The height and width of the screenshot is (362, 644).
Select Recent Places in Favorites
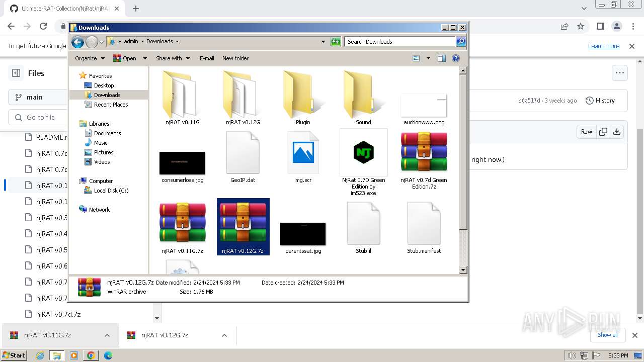(x=111, y=105)
